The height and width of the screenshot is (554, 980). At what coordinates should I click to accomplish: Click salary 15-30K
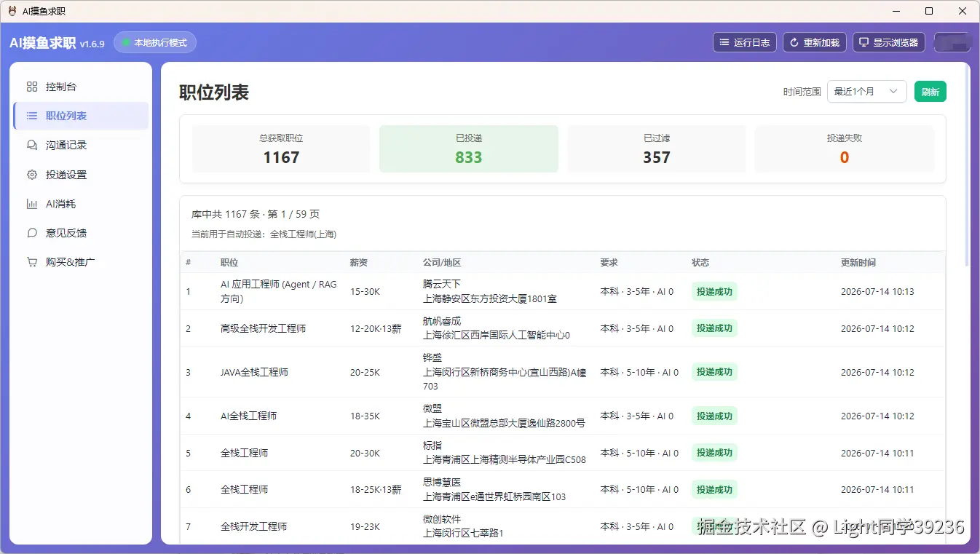coord(365,291)
